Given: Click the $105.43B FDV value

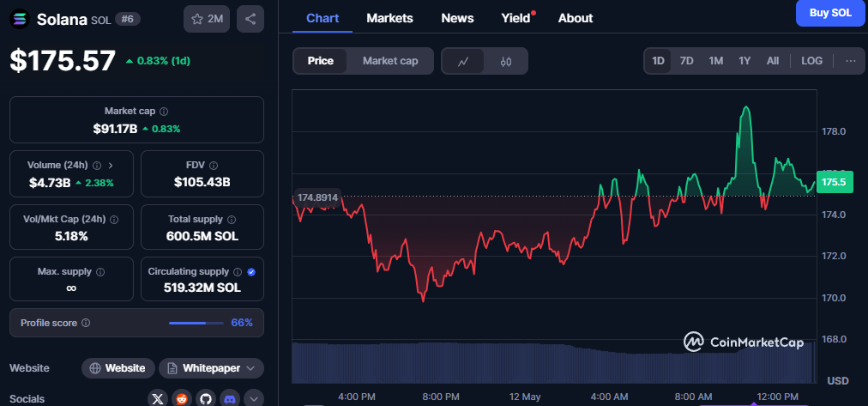Looking at the screenshot, I should [202, 182].
